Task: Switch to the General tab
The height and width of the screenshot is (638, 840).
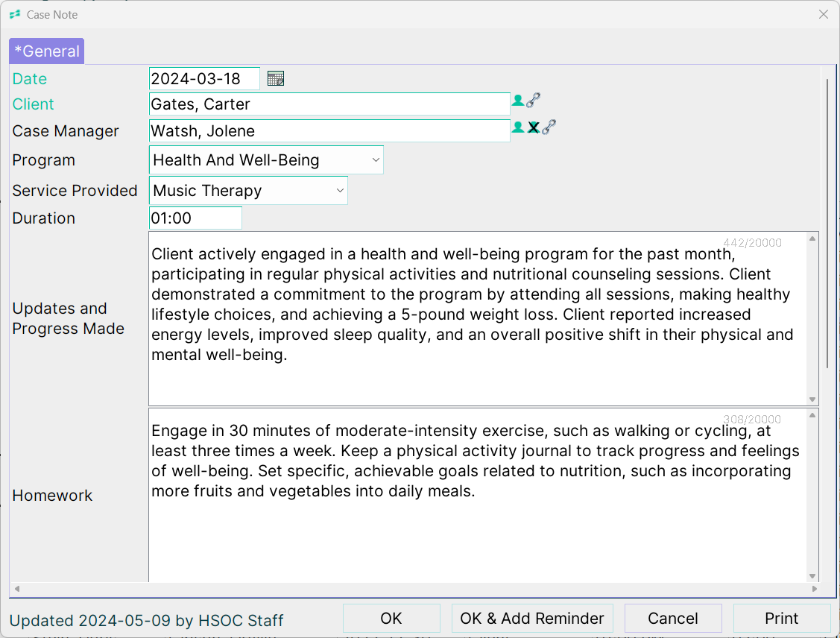Action: coord(46,51)
